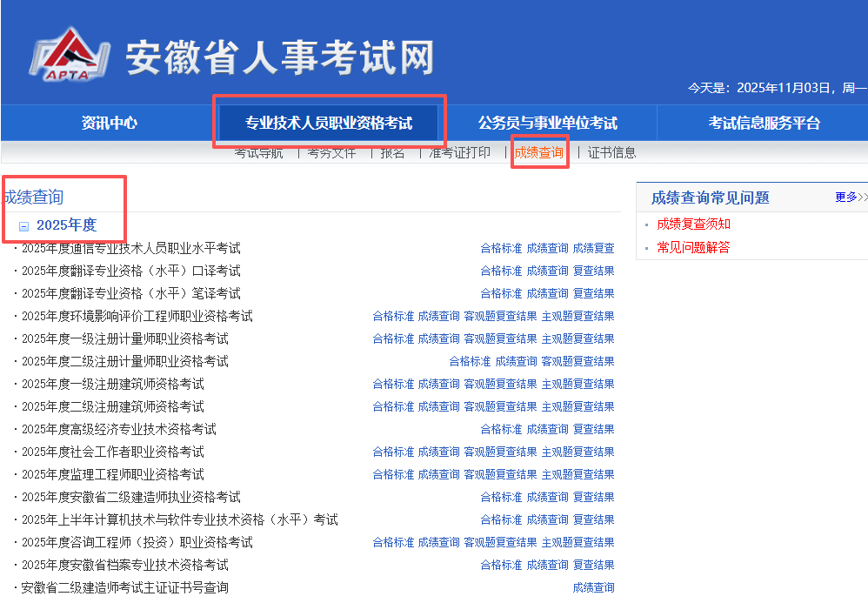Click 更多>> in the FAQ panel
Viewport: 868px width, 603px height.
(x=850, y=197)
